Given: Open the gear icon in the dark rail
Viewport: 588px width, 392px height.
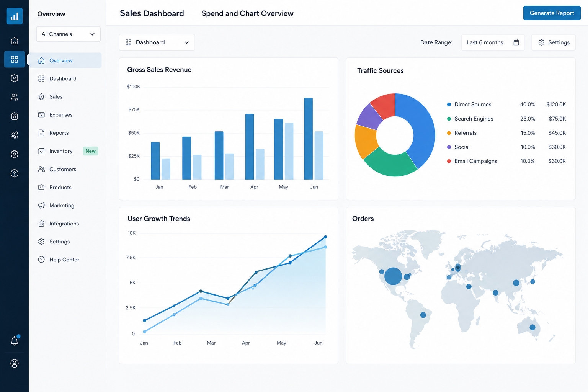Looking at the screenshot, I should pos(15,154).
